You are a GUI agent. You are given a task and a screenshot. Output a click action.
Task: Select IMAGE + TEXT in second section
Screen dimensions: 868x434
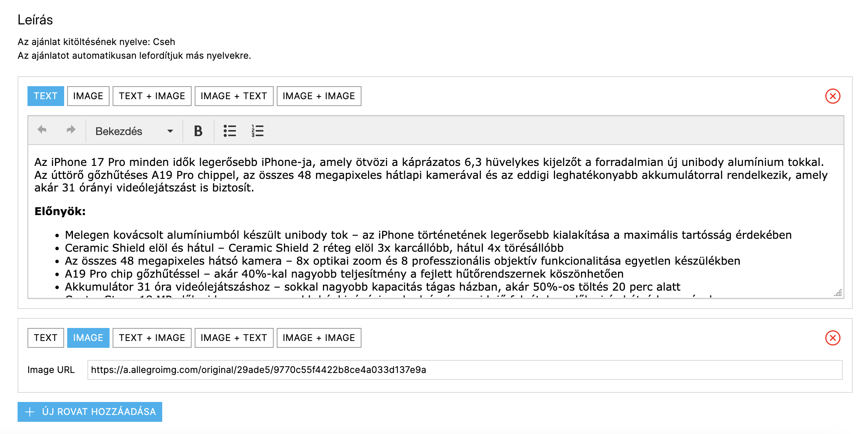[234, 338]
